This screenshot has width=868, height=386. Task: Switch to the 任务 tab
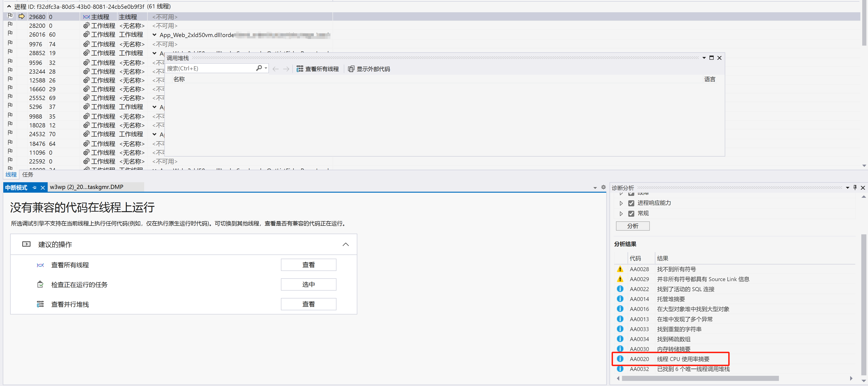28,175
